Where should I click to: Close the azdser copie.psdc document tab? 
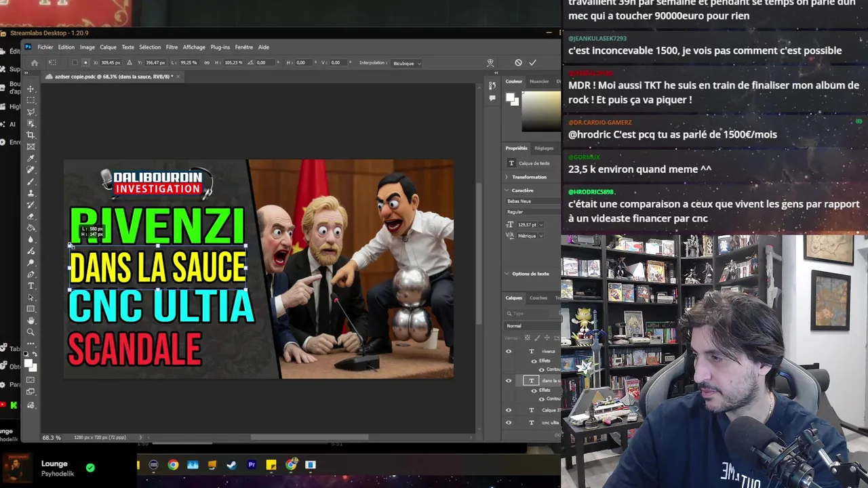click(x=178, y=77)
